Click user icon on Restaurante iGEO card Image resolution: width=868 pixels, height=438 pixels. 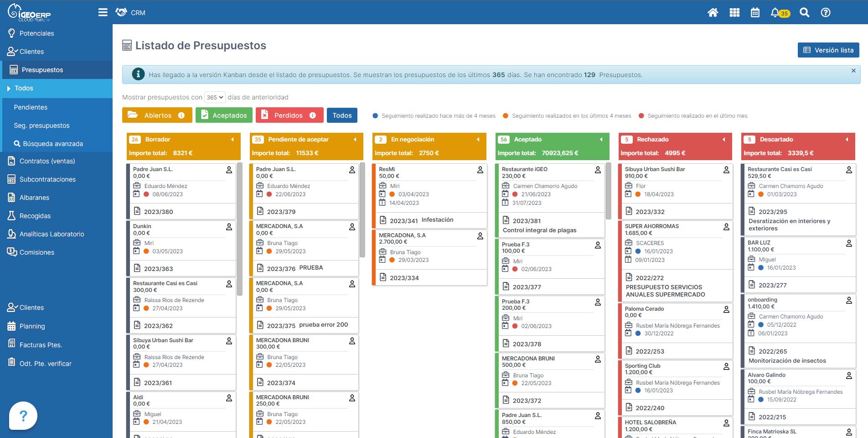(598, 170)
